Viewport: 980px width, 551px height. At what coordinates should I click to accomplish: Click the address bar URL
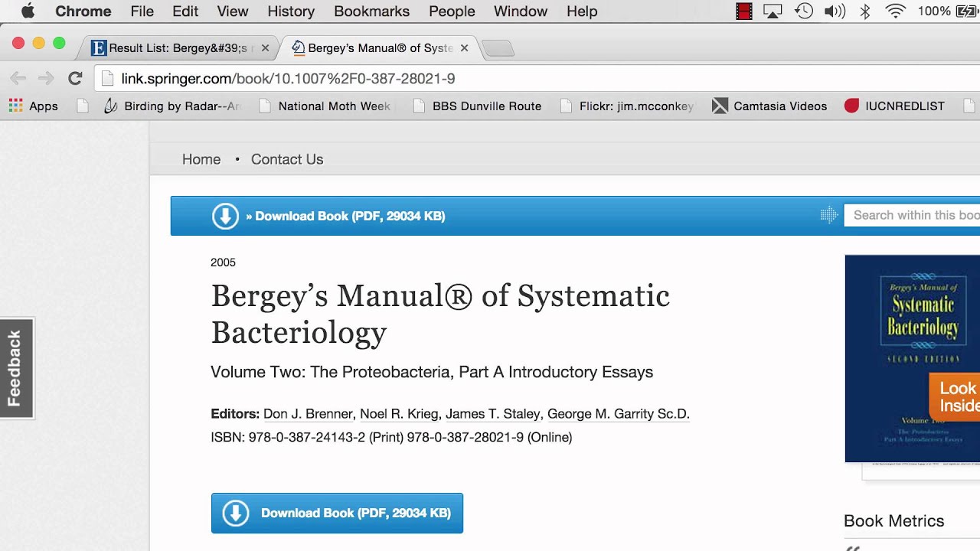(288, 79)
